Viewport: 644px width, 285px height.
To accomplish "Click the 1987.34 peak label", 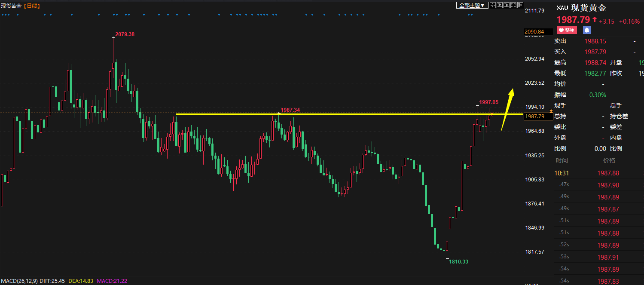I will [290, 110].
